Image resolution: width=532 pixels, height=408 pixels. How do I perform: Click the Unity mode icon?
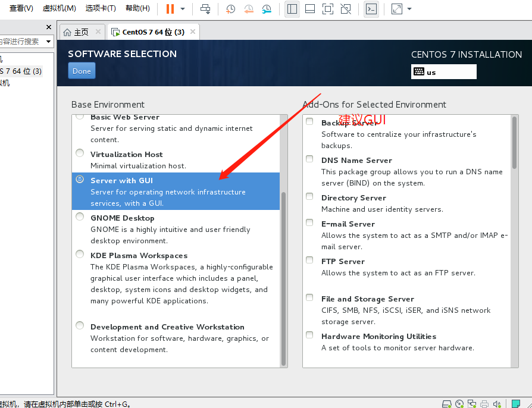pyautogui.click(x=346, y=9)
